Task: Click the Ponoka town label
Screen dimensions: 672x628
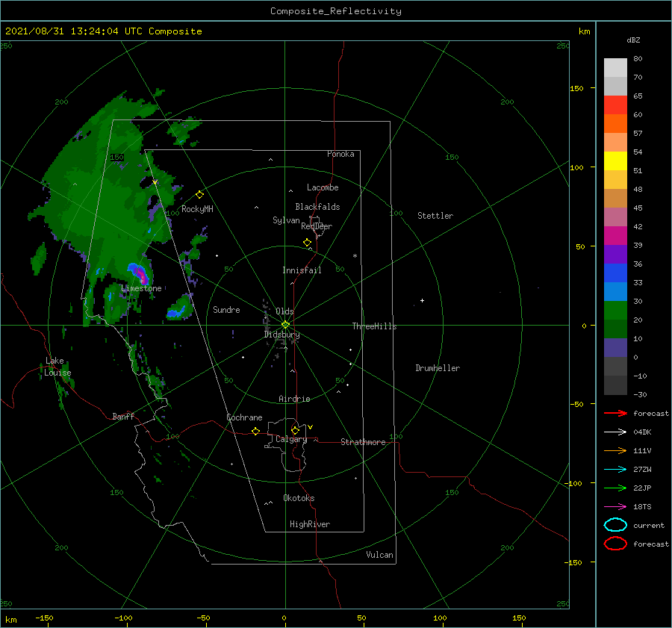Action: click(x=340, y=154)
